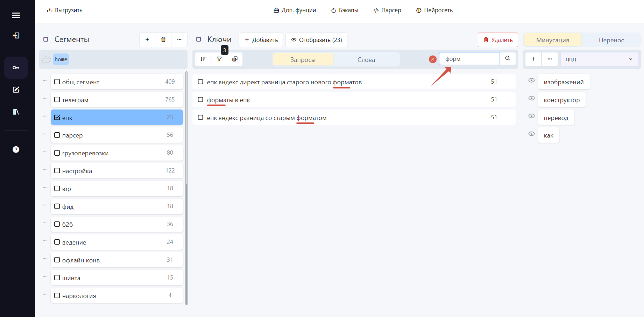Click the home folder icon
This screenshot has width=644, height=317.
[x=46, y=59]
